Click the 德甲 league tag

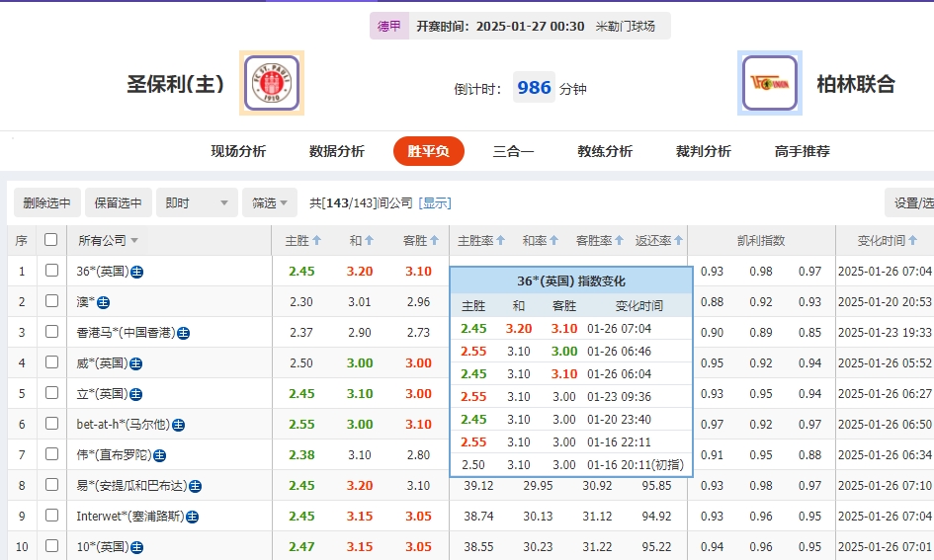coord(389,27)
